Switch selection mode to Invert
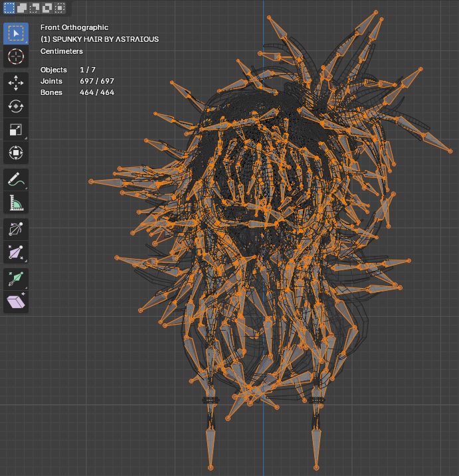This screenshot has width=459, height=476. pyautogui.click(x=47, y=8)
